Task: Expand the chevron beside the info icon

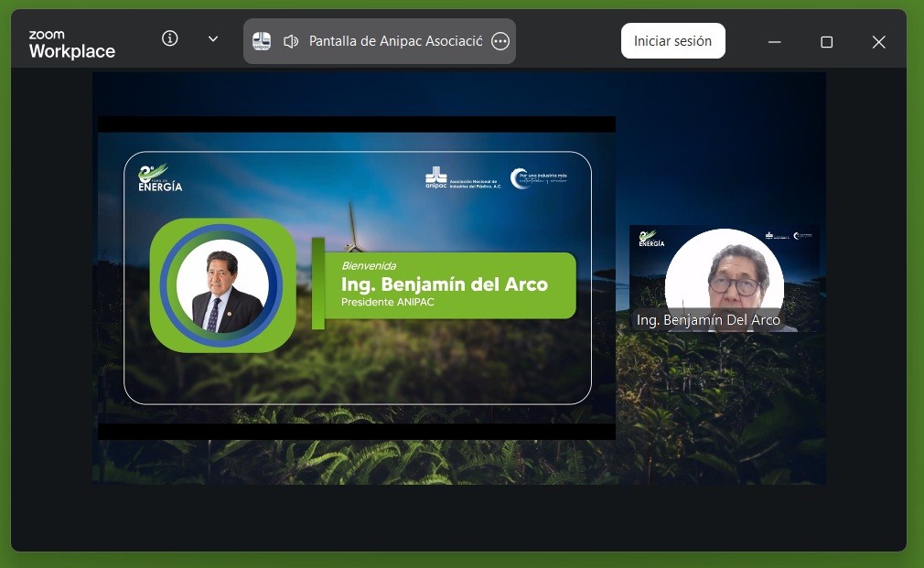Action: 213,39
